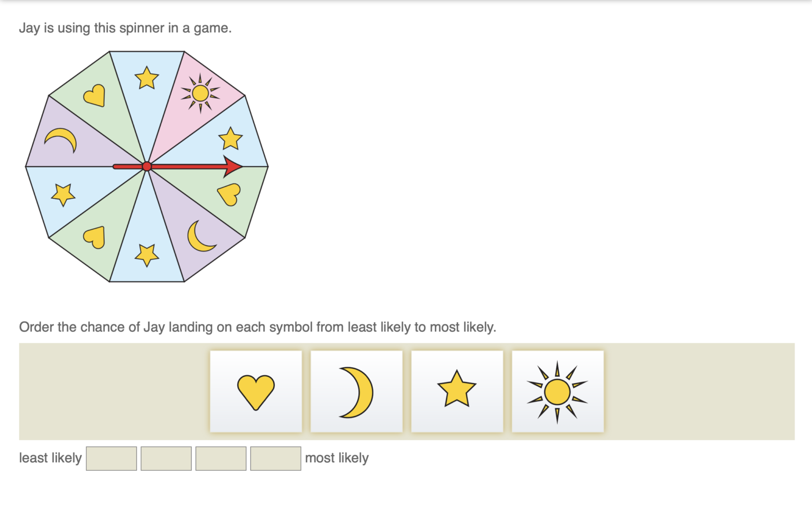Select the crescent moon symbol card
Viewport: 812px width, 513px height.
click(x=356, y=391)
